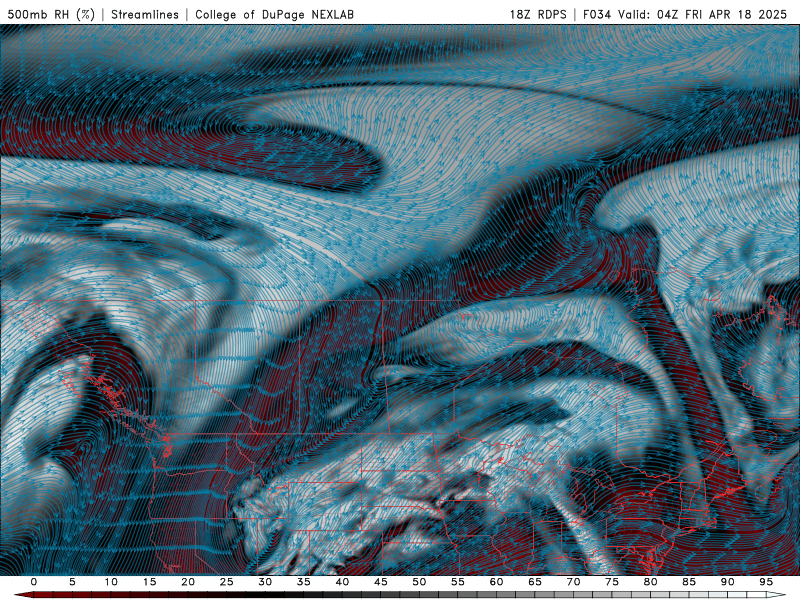The width and height of the screenshot is (800, 600).
Task: Click the "40" color scale label
Action: click(x=342, y=582)
